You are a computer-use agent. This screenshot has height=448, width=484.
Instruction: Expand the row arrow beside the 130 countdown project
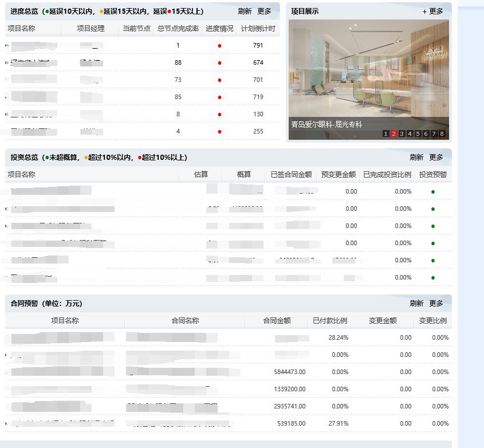point(7,114)
